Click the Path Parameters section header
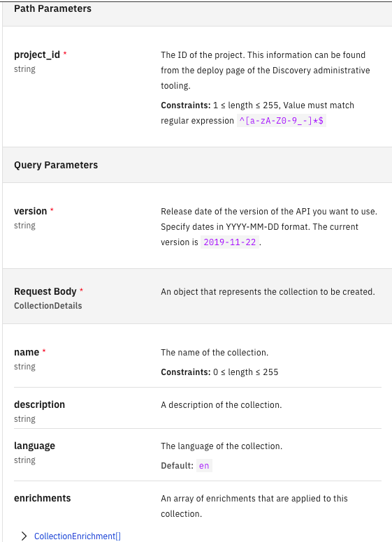392x542 pixels. (x=52, y=8)
